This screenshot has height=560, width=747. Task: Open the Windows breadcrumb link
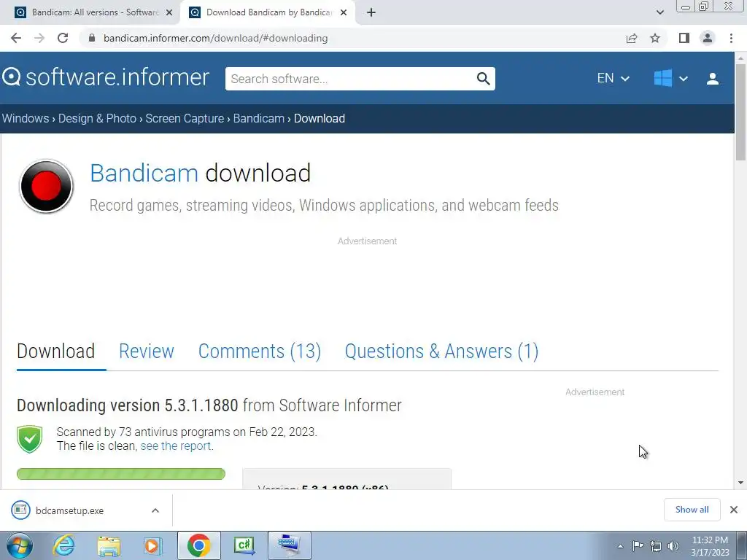click(x=26, y=119)
